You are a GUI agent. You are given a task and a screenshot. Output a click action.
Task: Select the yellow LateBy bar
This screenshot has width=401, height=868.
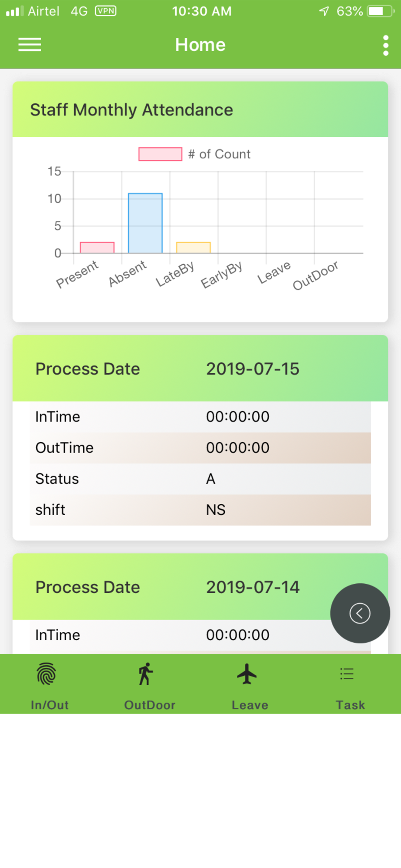(x=194, y=247)
